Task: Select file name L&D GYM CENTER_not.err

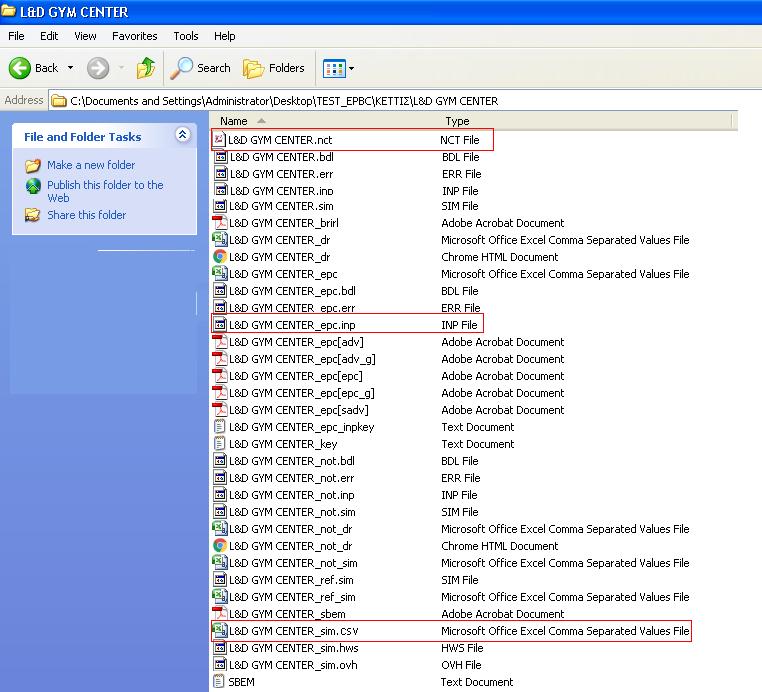Action: pyautogui.click(x=291, y=478)
